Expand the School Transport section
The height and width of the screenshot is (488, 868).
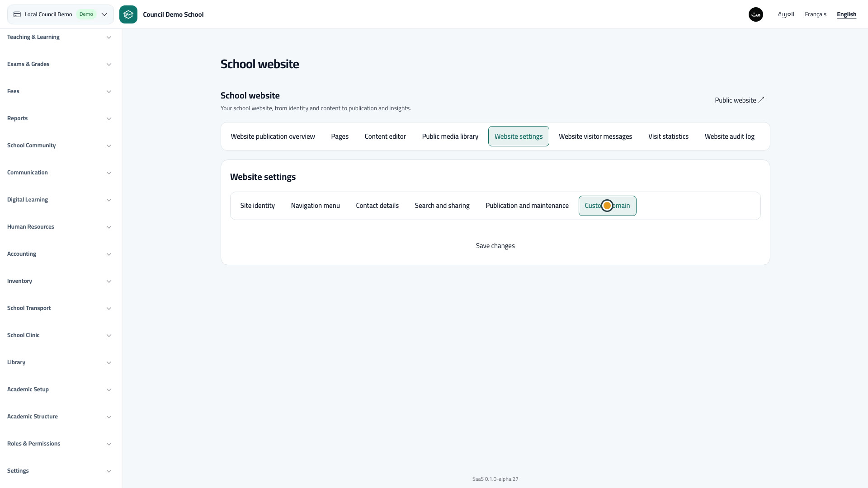[x=59, y=308]
